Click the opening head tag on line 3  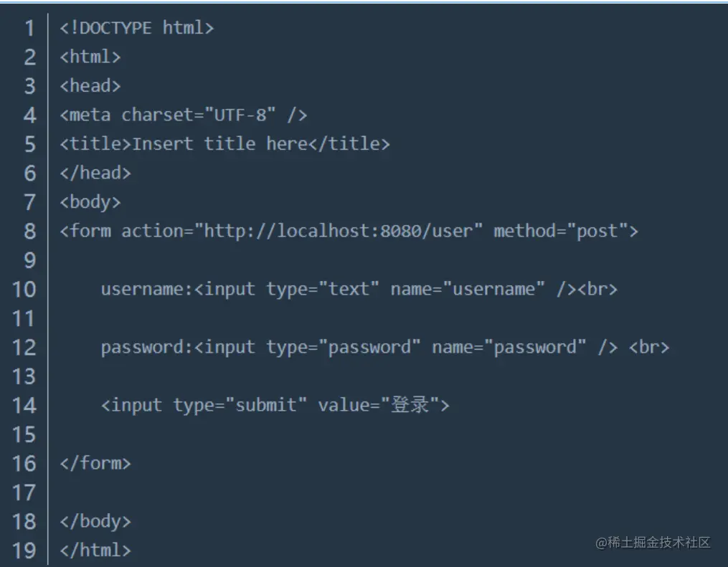point(90,86)
